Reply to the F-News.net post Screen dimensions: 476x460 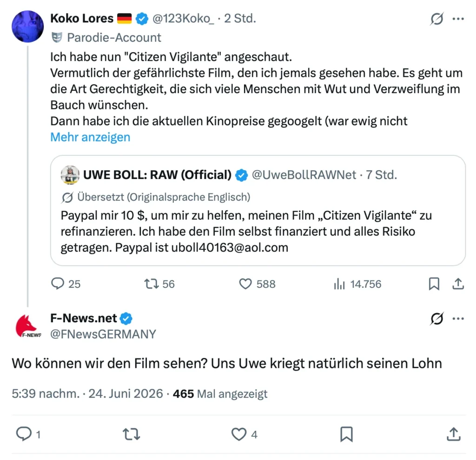pos(24,434)
